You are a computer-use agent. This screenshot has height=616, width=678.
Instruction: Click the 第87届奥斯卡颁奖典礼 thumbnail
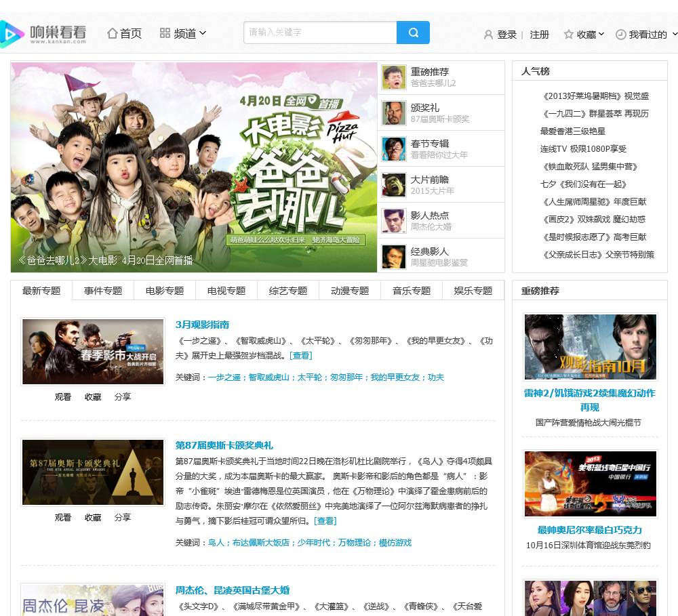tap(93, 472)
